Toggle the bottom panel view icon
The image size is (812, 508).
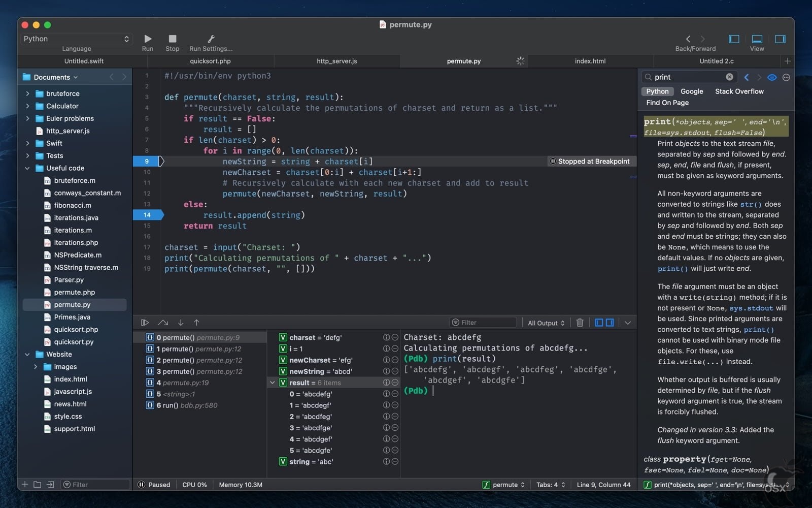pos(757,39)
